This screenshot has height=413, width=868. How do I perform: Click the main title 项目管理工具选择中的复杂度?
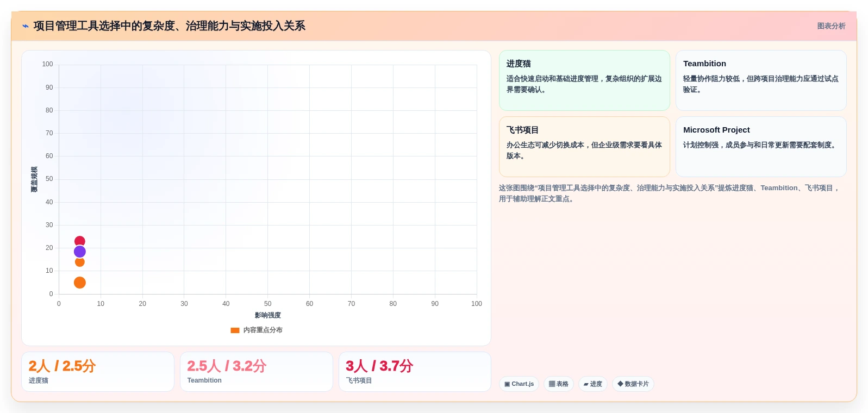pyautogui.click(x=169, y=26)
